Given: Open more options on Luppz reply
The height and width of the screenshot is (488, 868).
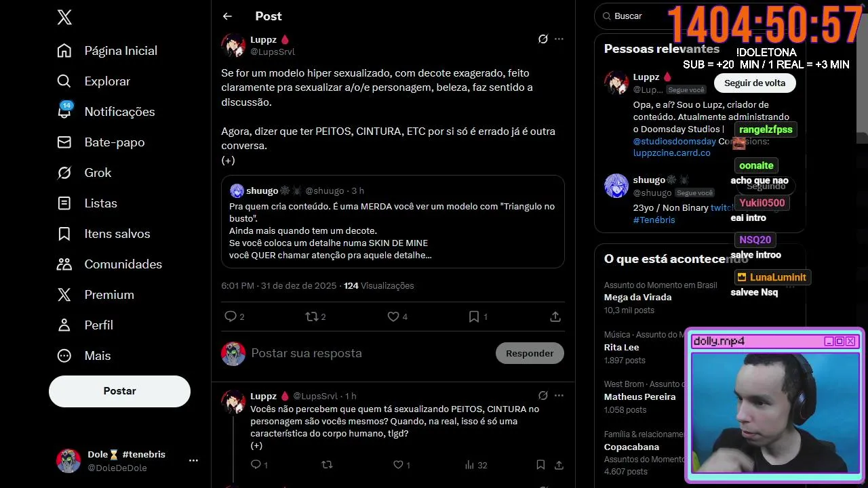Looking at the screenshot, I should (x=559, y=396).
